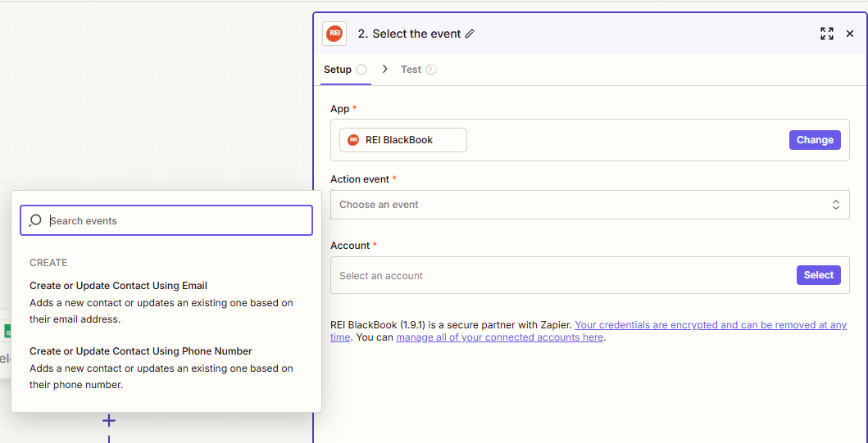Click the Setup status circle icon
This screenshot has height=443, width=868.
pos(361,70)
